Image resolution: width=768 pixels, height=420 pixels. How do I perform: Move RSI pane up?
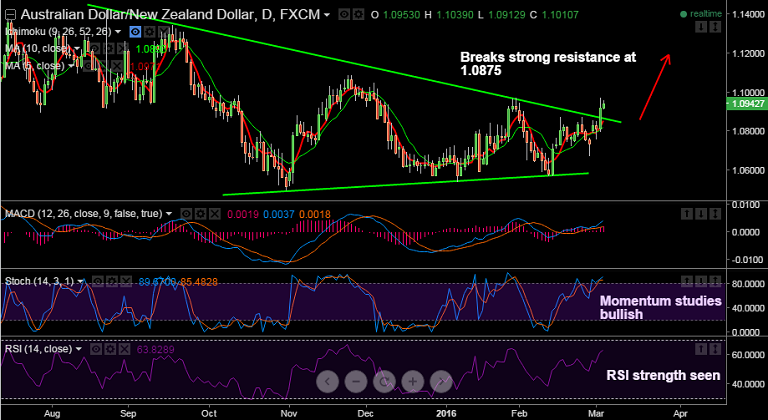coord(701,349)
